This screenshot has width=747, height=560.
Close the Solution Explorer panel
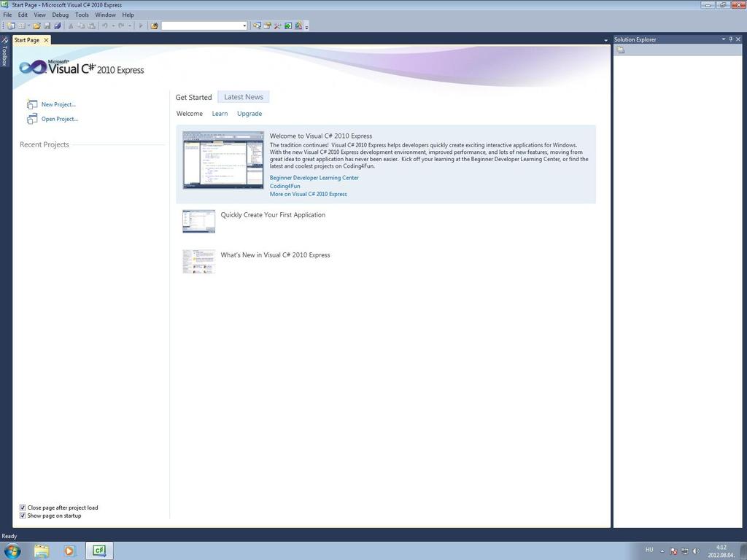[x=738, y=39]
